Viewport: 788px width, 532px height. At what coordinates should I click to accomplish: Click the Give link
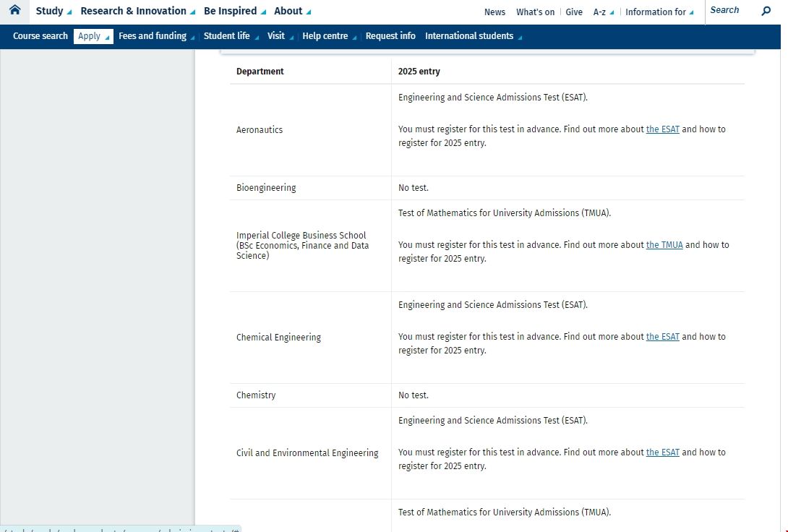click(574, 12)
